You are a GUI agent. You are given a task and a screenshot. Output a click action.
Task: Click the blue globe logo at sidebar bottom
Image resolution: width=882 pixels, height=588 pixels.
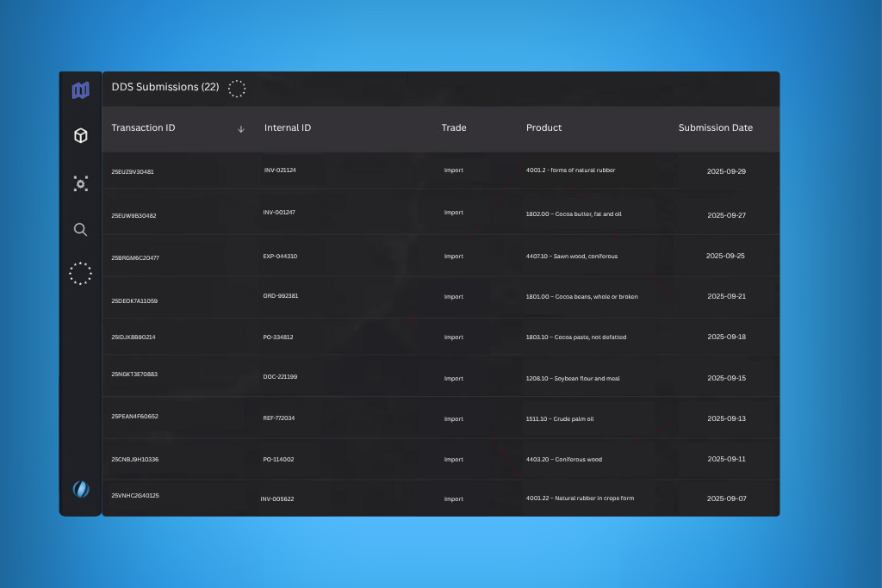[80, 489]
